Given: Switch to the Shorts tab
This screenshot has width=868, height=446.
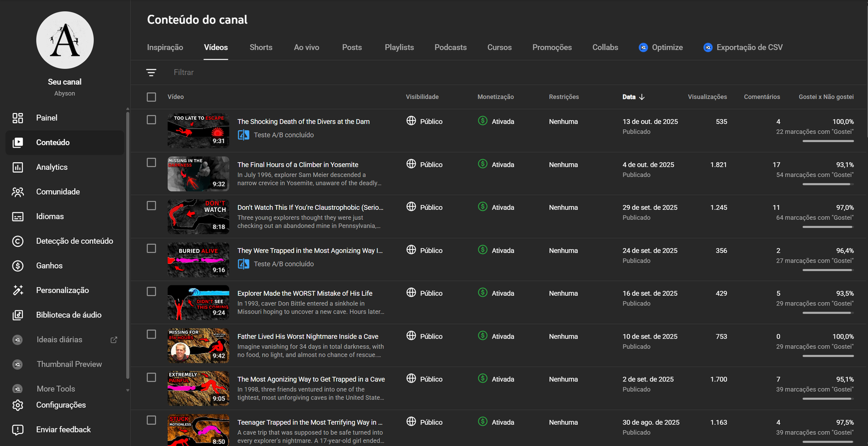Looking at the screenshot, I should 261,48.
